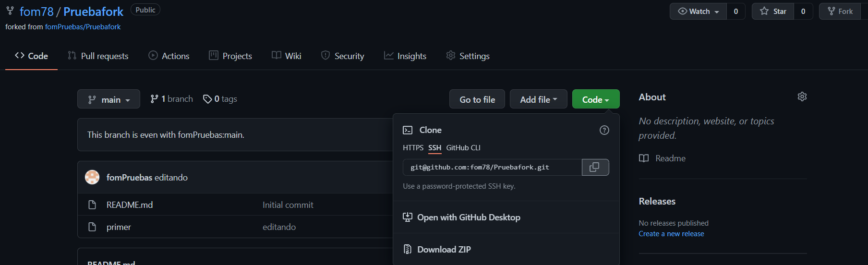This screenshot has height=265, width=868.
Task: Click the Watch count 0
Action: [735, 11]
